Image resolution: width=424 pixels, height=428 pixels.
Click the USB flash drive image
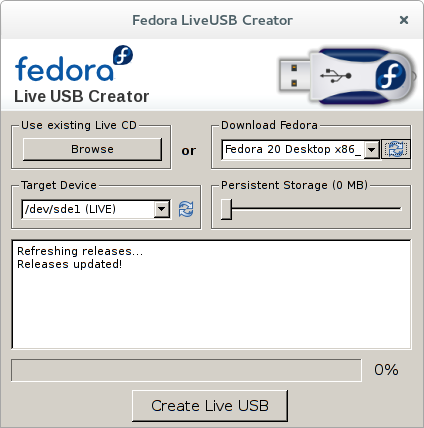pyautogui.click(x=347, y=76)
